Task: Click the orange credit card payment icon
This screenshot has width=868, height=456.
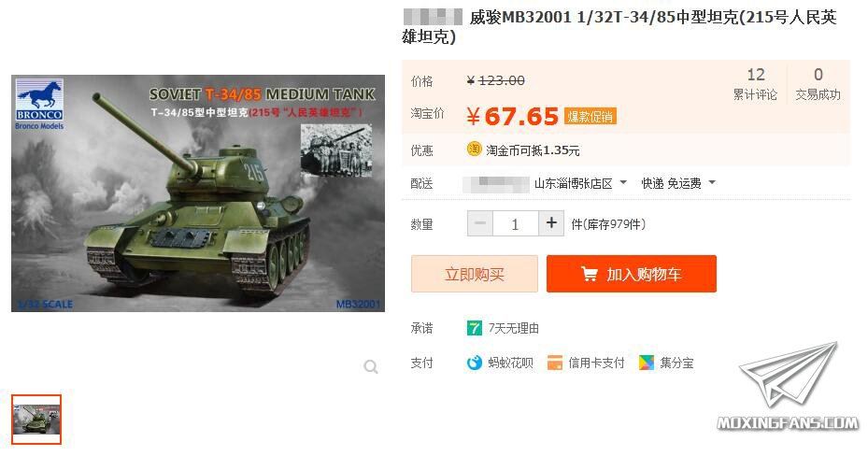Action: pyautogui.click(x=555, y=363)
